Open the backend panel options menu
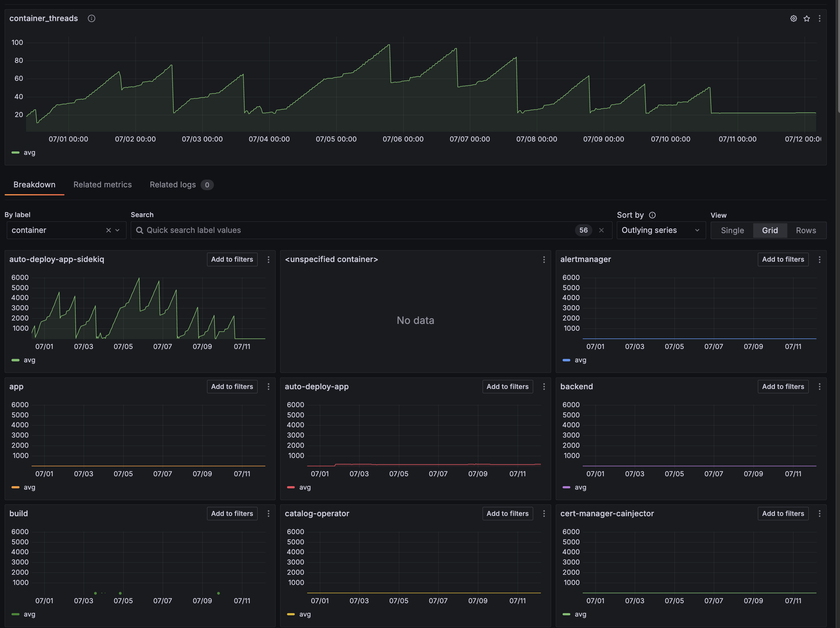 (x=820, y=387)
